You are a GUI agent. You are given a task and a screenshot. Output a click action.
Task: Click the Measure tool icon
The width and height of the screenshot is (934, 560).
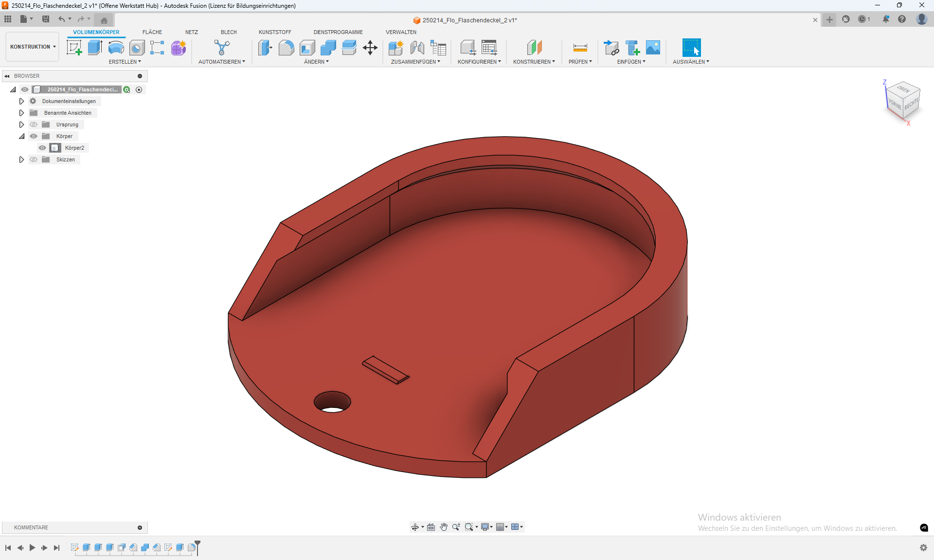[x=580, y=48]
